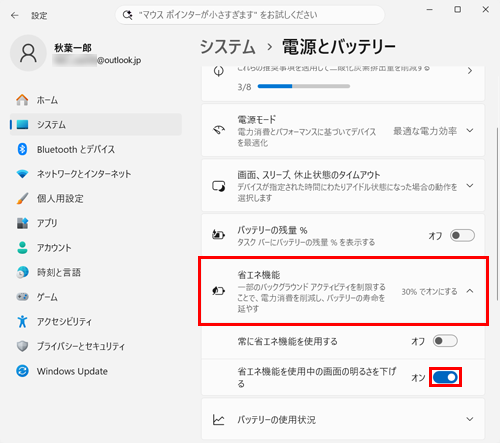The width and height of the screenshot is (500, 443).
Task: Click the アクセシビリティ figure icon
Action: (22, 321)
